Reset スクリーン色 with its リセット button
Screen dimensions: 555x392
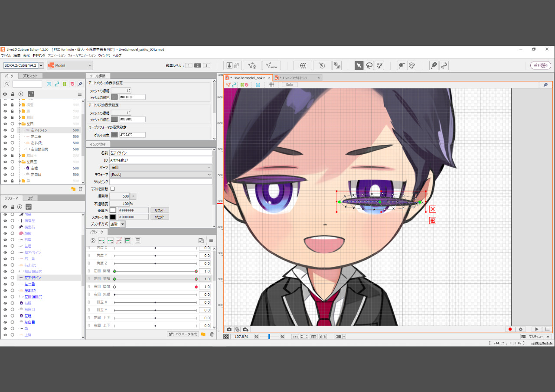160,217
